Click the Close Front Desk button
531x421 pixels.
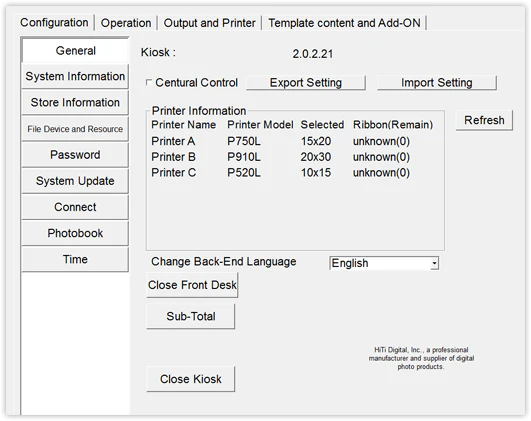(192, 285)
